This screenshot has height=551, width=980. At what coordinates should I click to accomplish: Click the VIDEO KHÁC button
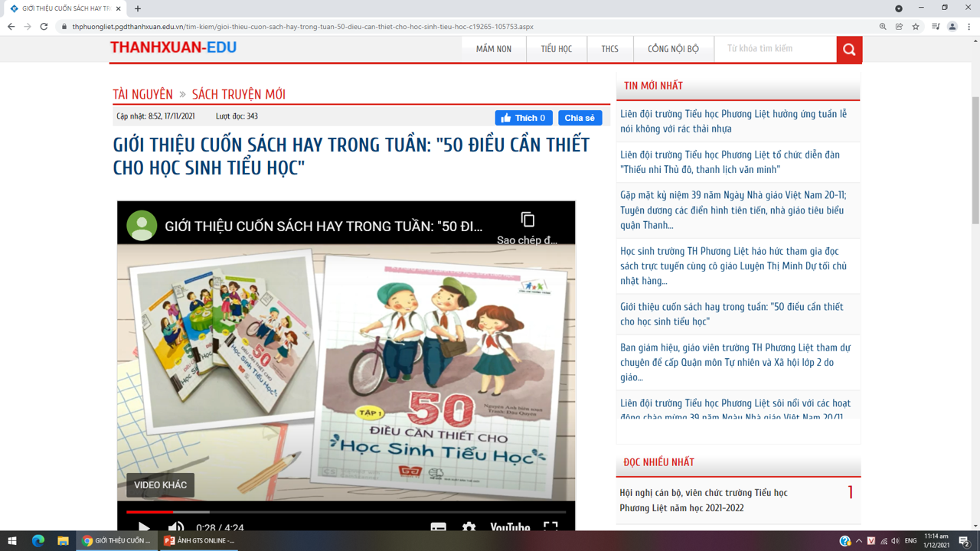(161, 485)
